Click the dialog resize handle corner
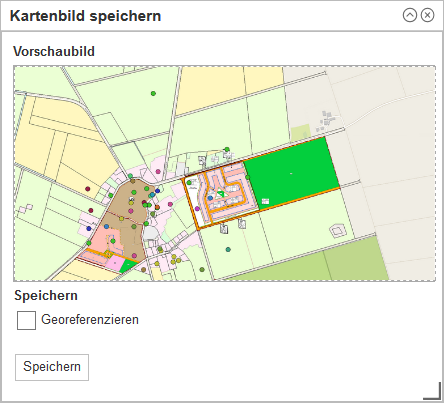 pyautogui.click(x=433, y=392)
